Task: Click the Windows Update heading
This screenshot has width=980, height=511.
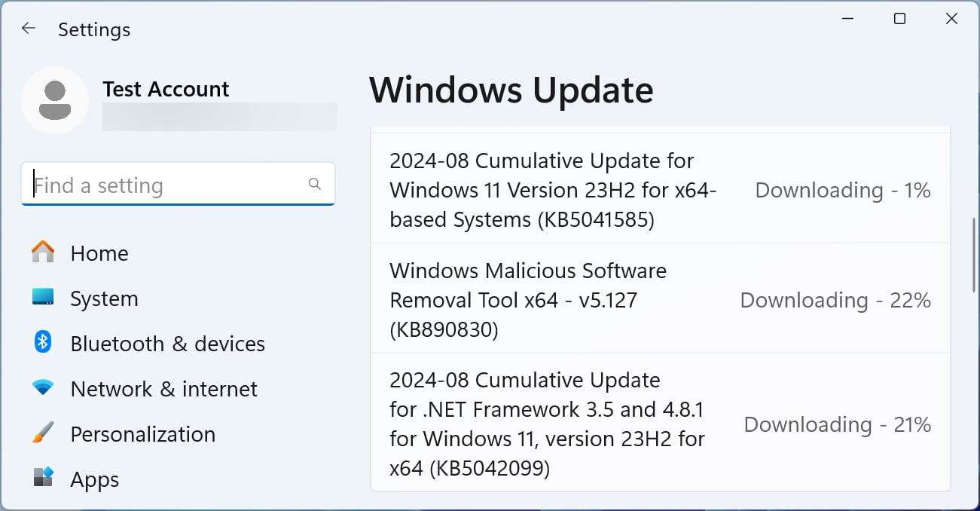Action: (x=511, y=90)
